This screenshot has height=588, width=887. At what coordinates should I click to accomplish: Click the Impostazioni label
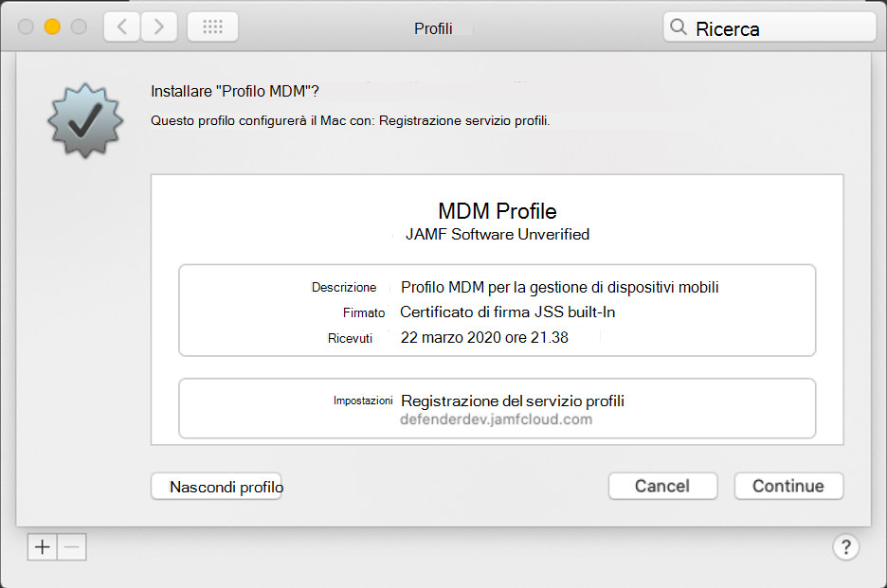363,401
